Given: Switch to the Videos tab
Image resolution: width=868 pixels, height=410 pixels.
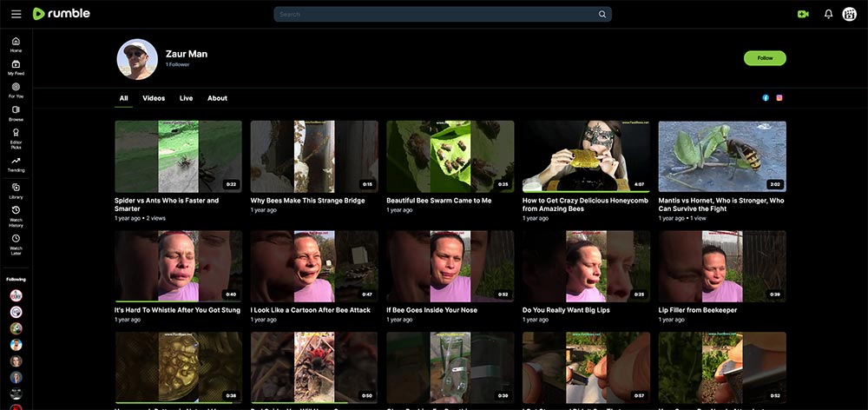Looking at the screenshot, I should pyautogui.click(x=154, y=98).
